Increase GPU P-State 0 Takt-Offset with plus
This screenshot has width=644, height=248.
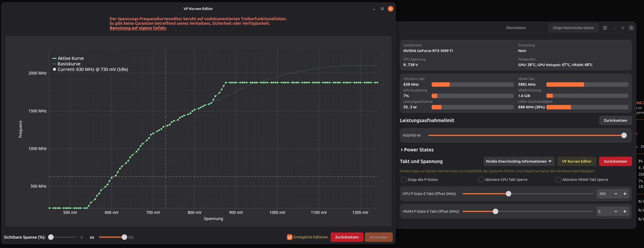(x=625, y=194)
